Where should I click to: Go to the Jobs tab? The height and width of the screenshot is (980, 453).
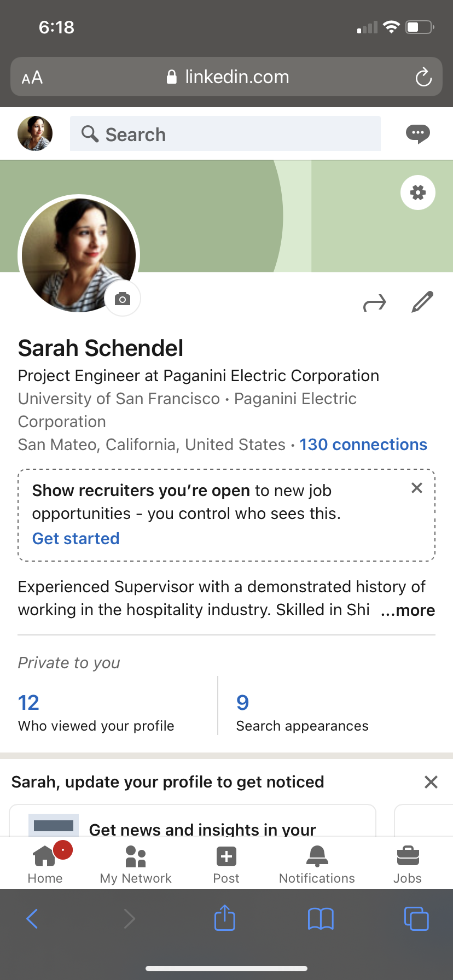(408, 864)
